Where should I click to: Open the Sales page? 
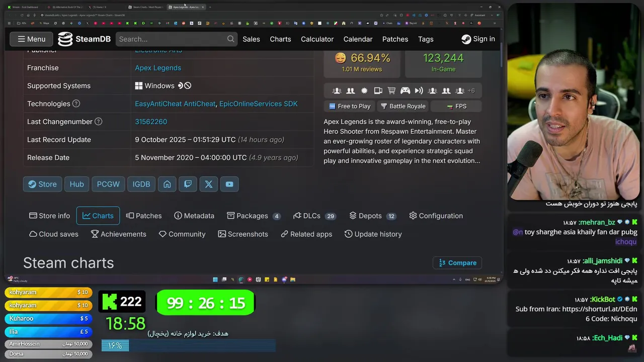click(251, 39)
